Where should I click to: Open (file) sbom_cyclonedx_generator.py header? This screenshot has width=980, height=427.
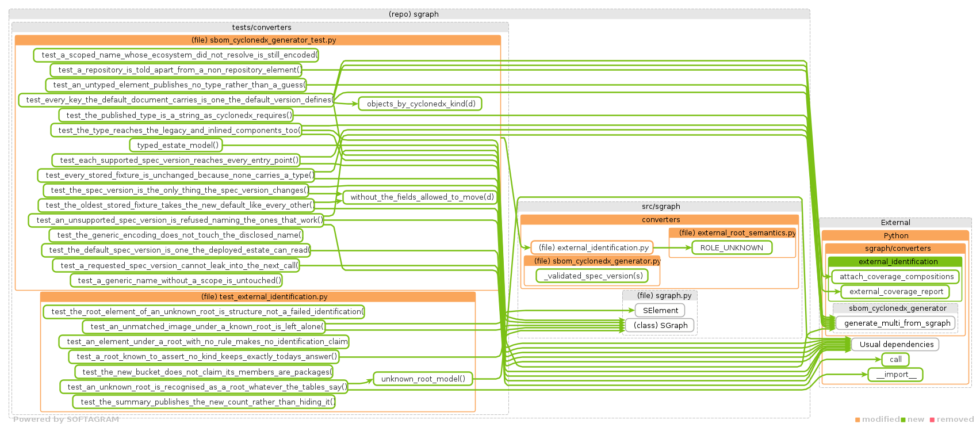592,261
